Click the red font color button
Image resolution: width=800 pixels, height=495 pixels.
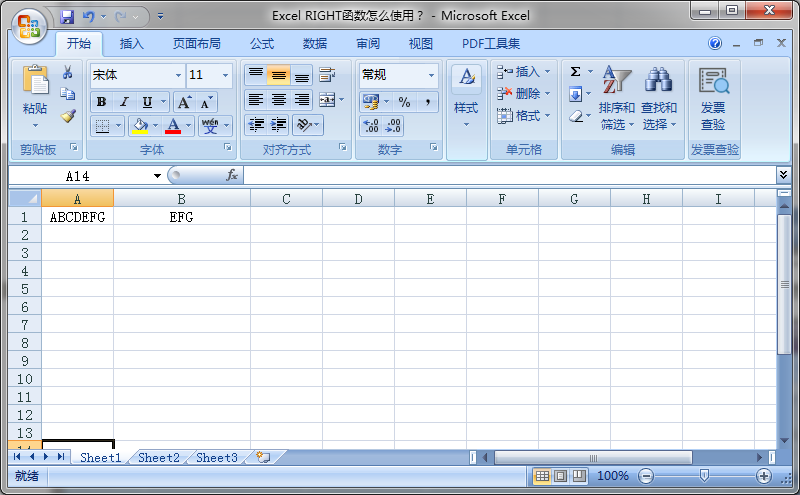(173, 126)
